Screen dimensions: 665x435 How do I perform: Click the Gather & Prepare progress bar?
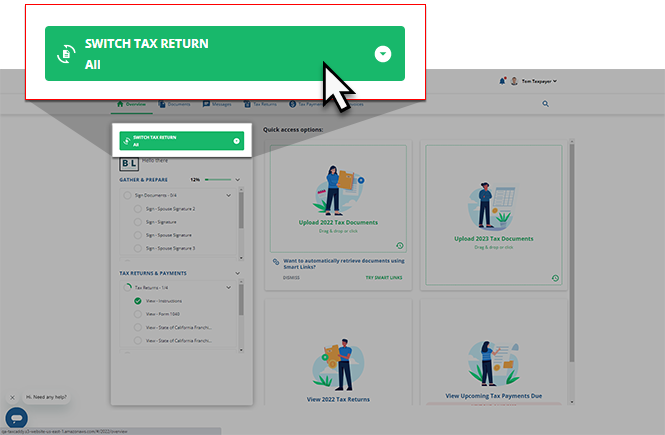click(218, 180)
